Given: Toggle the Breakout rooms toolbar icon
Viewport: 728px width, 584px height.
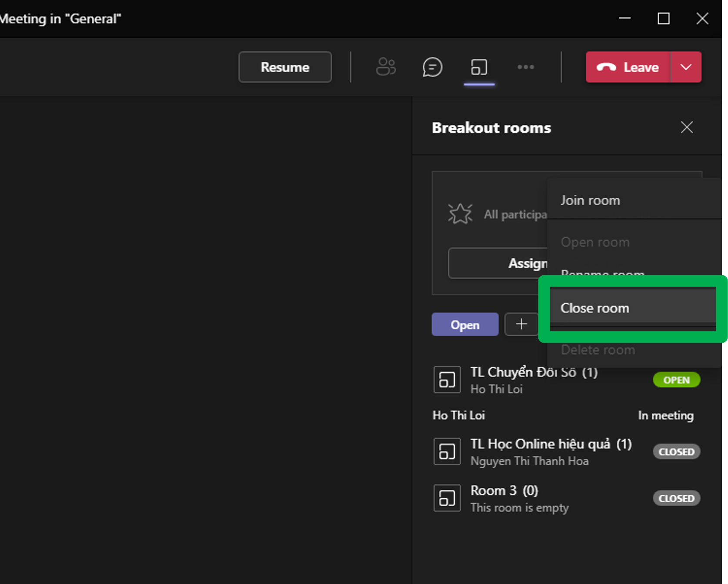Looking at the screenshot, I should pos(479,67).
